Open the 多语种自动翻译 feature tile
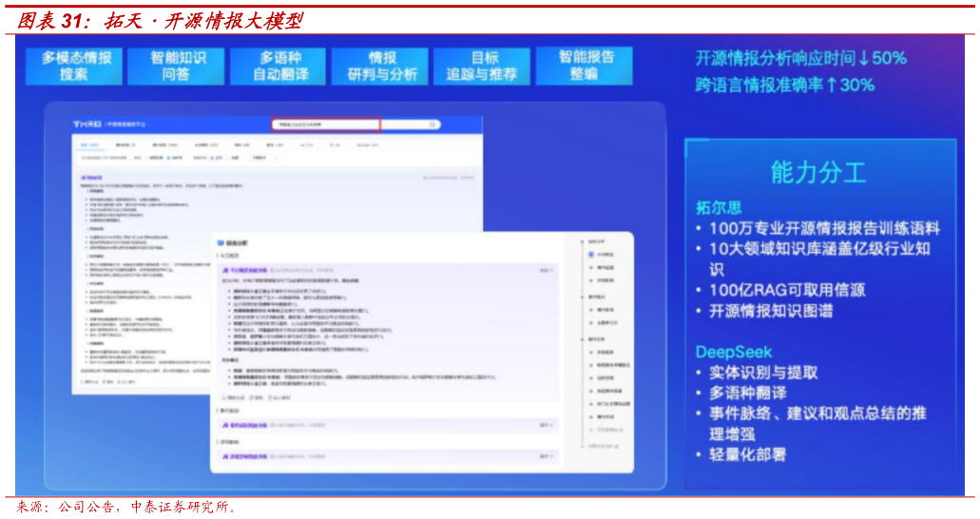 (x=279, y=67)
